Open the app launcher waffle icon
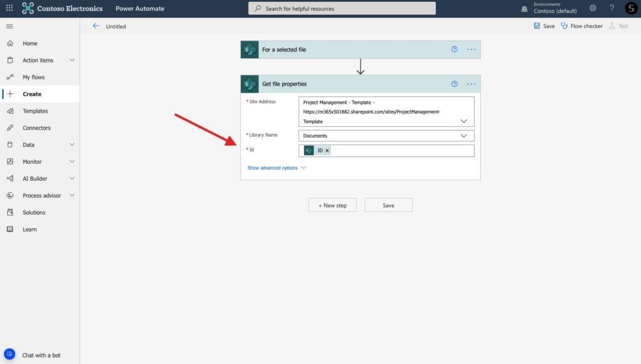The image size is (641, 364). pos(9,8)
